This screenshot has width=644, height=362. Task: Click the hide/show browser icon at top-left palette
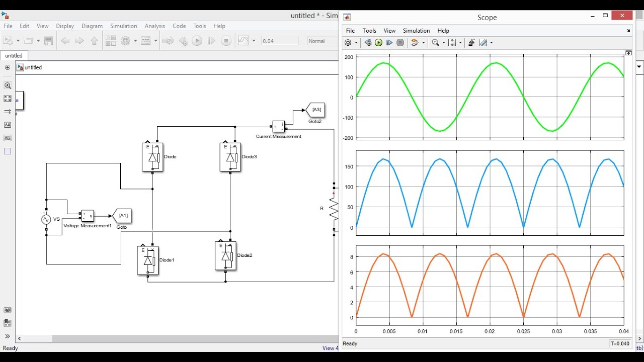click(8, 67)
